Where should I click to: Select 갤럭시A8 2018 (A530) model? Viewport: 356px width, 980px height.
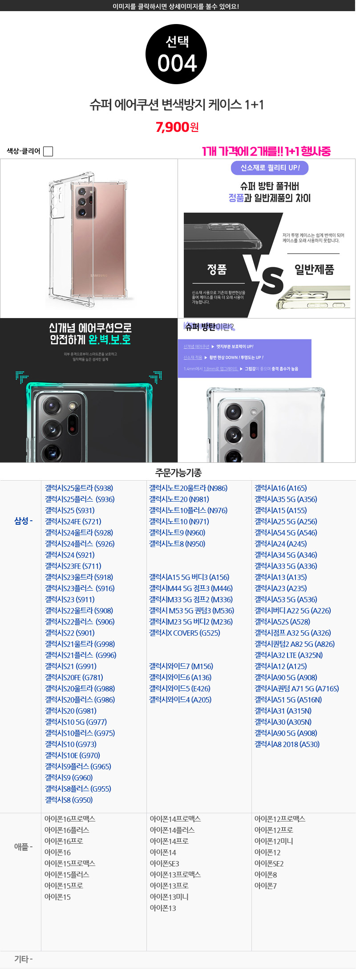pyautogui.click(x=287, y=744)
